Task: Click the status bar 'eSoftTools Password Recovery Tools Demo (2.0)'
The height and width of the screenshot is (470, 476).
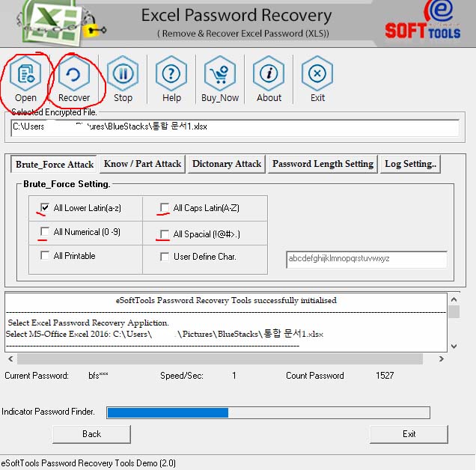Action: click(88, 463)
